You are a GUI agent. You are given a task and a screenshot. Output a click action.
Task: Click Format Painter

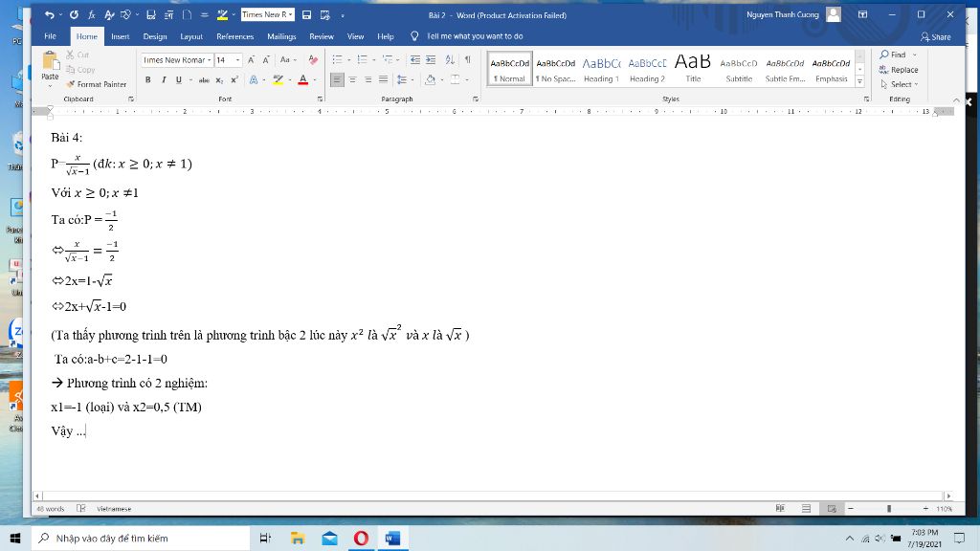click(97, 84)
